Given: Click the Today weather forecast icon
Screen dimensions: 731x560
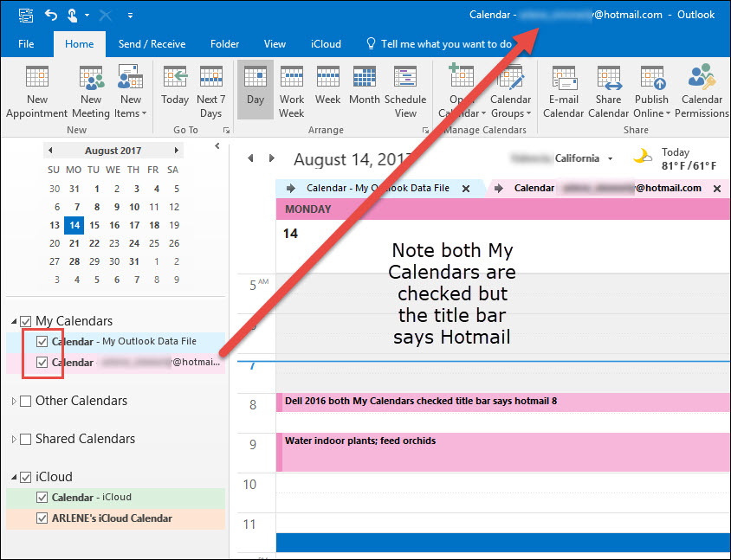Looking at the screenshot, I should tap(643, 156).
